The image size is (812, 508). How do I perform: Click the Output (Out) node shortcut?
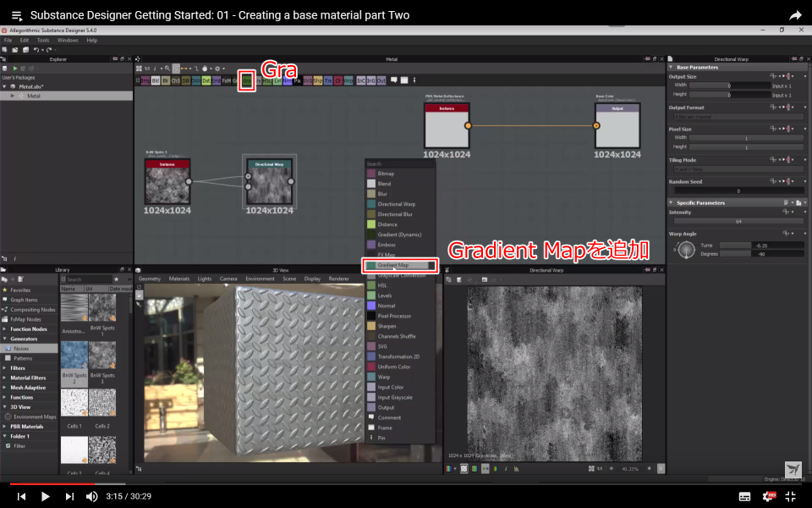[381, 80]
